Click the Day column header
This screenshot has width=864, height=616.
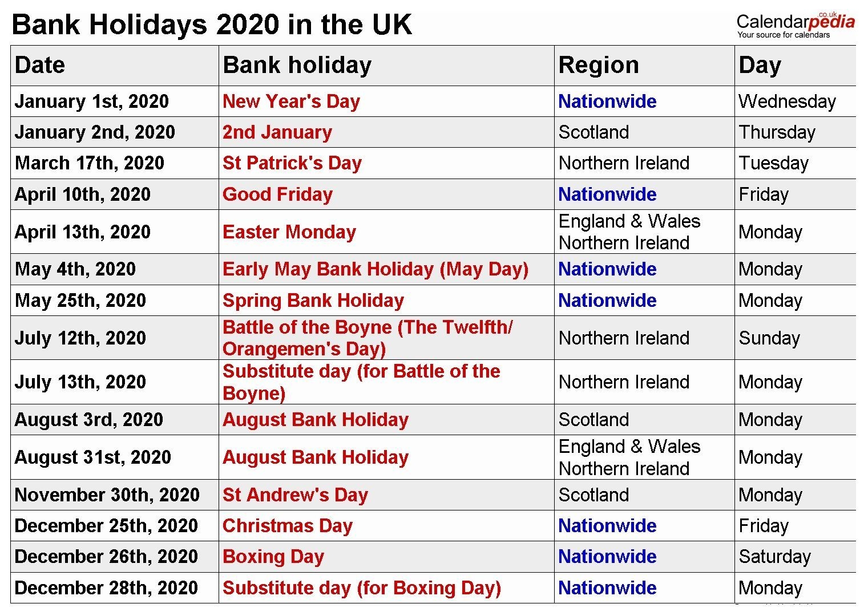(x=760, y=65)
